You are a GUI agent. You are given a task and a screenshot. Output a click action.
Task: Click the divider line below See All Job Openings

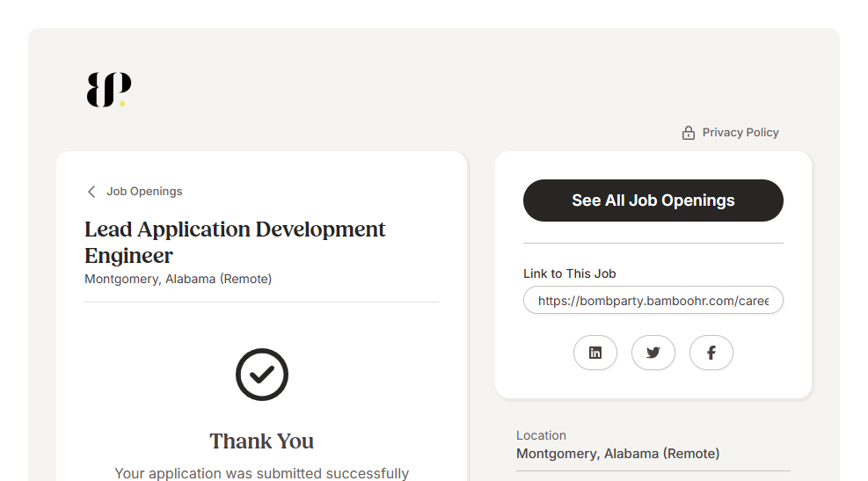tap(653, 243)
